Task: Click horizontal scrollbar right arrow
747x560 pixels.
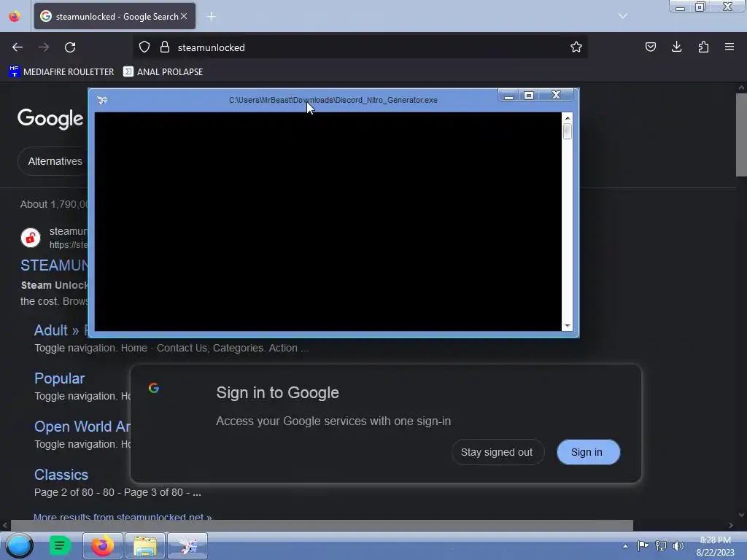Action: [x=731, y=525]
